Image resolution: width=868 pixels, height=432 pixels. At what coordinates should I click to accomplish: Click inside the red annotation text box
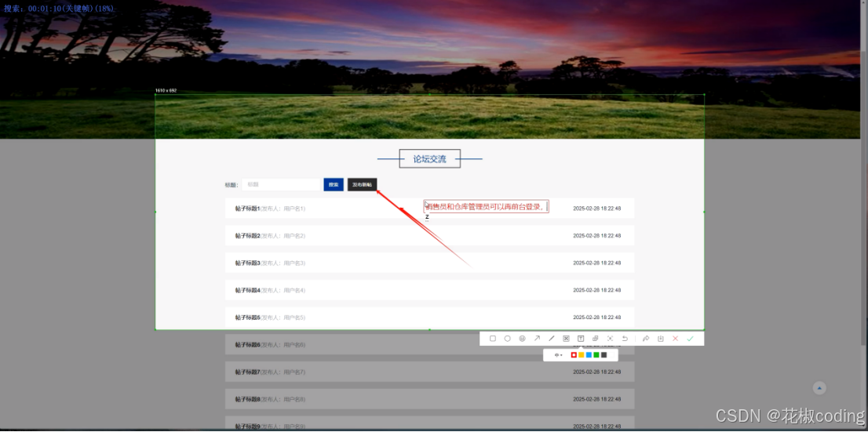[x=486, y=206]
